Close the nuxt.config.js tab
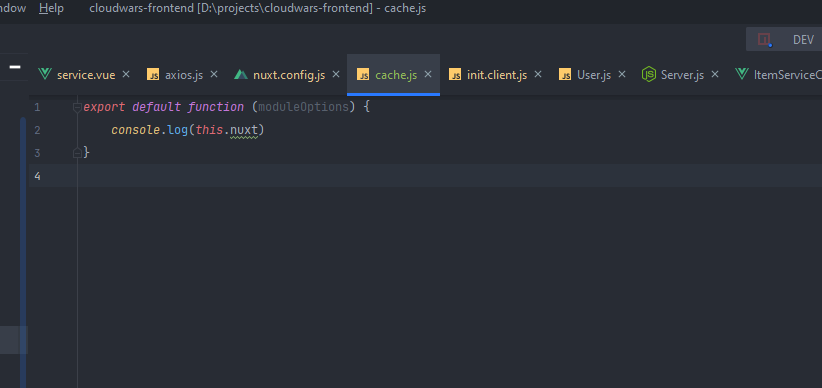 336,74
